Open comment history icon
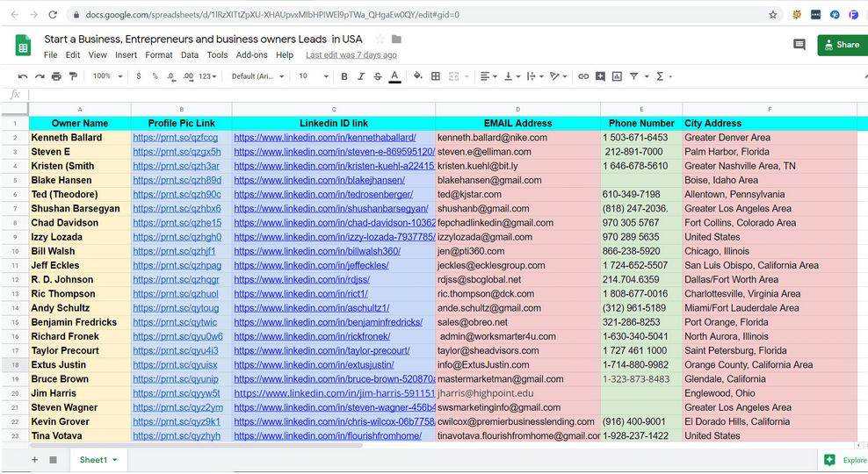 (x=799, y=45)
